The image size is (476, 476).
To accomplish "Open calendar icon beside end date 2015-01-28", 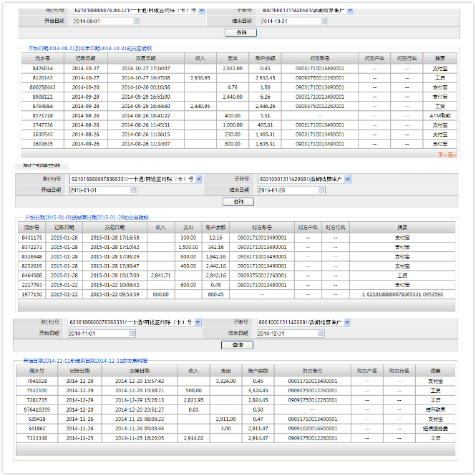I will click(x=321, y=190).
